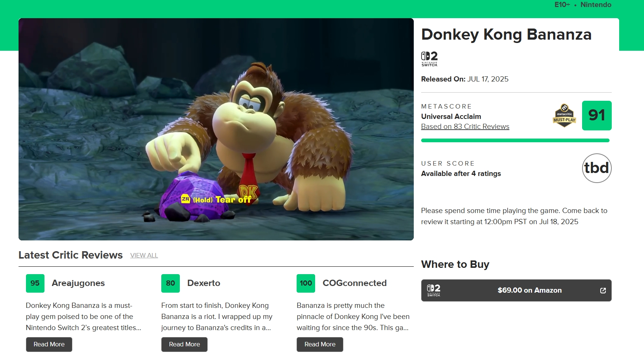This screenshot has width=644, height=356.
Task: Open the Areajugones publication name
Action: tap(78, 283)
